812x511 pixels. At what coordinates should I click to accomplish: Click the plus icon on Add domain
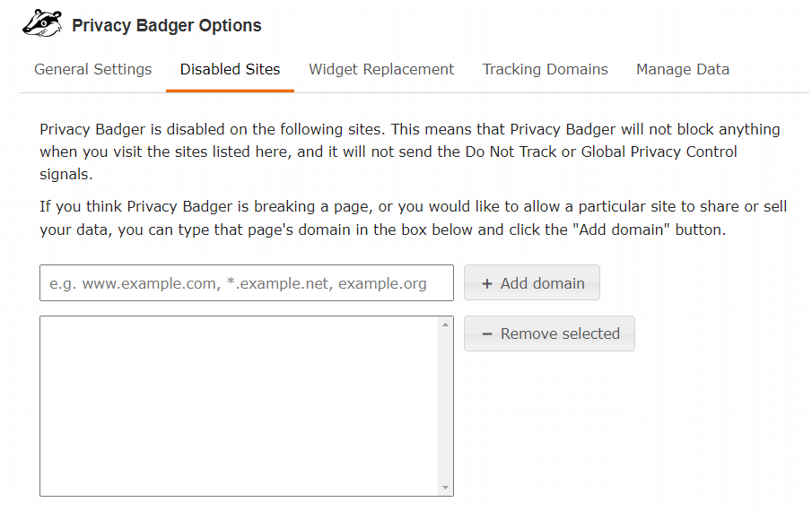(487, 283)
